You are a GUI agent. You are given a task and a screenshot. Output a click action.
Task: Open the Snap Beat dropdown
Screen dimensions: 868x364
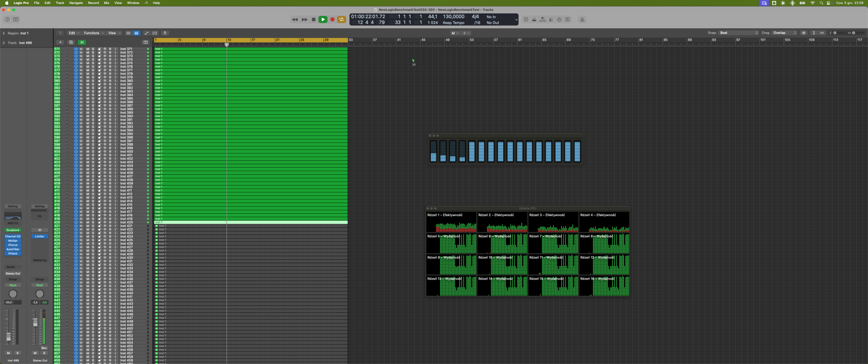(739, 33)
